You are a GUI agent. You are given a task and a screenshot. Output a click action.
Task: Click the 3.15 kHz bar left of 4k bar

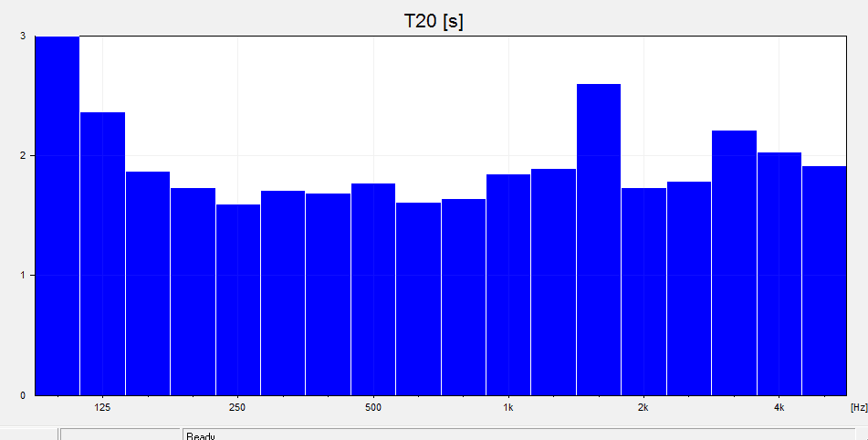click(734, 263)
